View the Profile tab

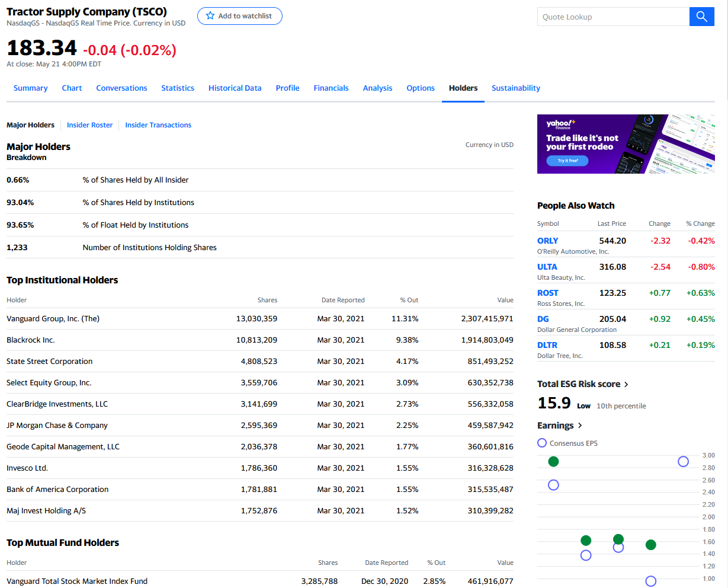pos(288,88)
